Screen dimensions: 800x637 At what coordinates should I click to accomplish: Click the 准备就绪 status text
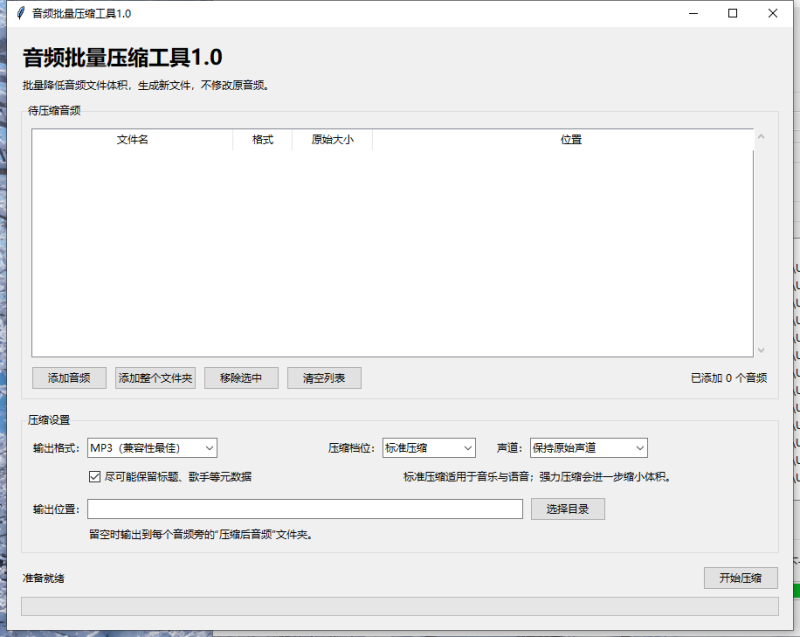[x=43, y=578]
